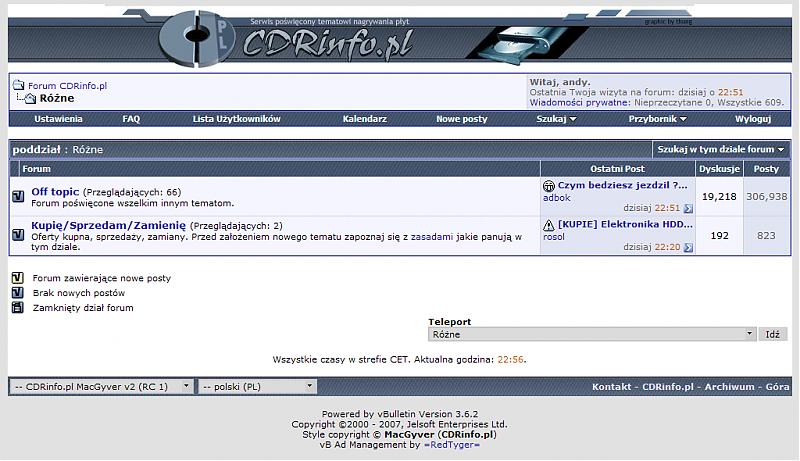Open the polski (PL) language selector
This screenshot has width=800, height=461.
pos(257,387)
